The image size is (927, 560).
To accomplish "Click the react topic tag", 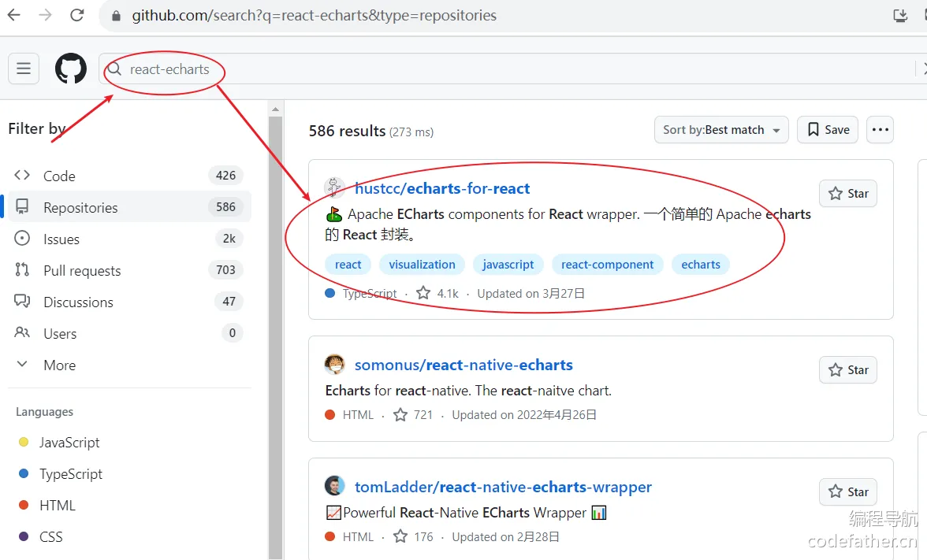I will [348, 265].
